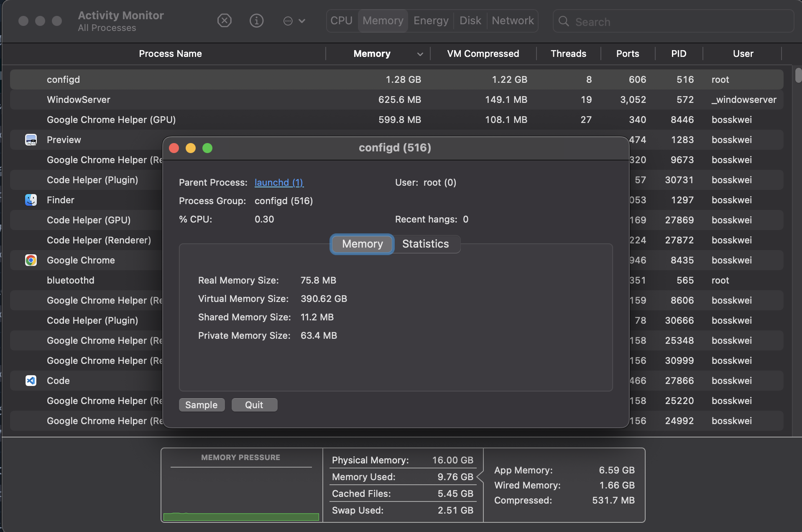Click the Google Chrome icon in list

(31, 260)
